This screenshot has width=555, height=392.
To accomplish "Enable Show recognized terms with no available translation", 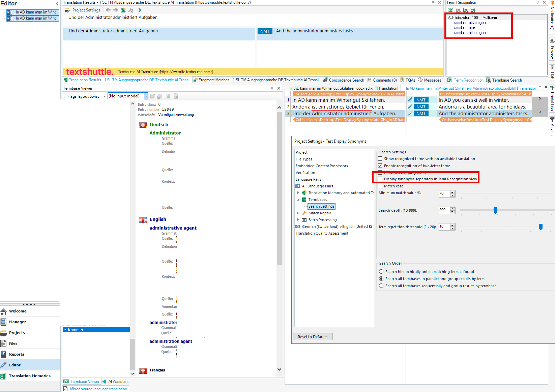I will click(x=380, y=159).
